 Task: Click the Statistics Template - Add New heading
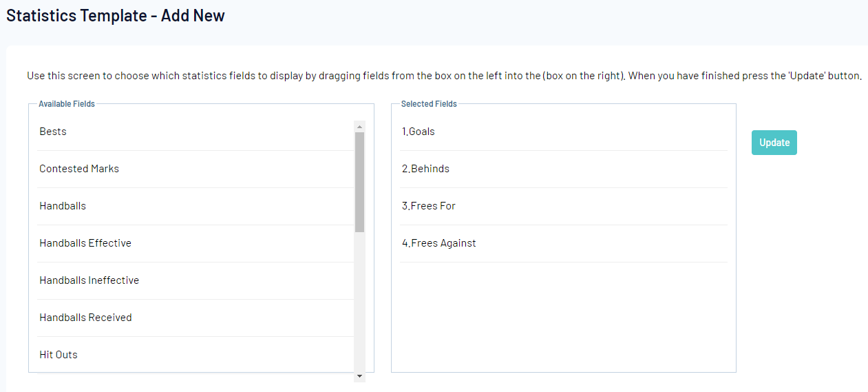coord(116,15)
